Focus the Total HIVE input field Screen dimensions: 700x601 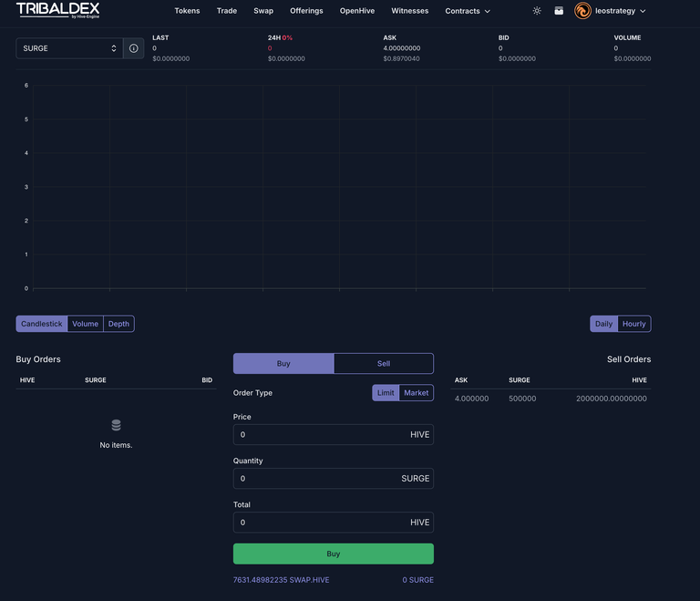pyautogui.click(x=333, y=523)
